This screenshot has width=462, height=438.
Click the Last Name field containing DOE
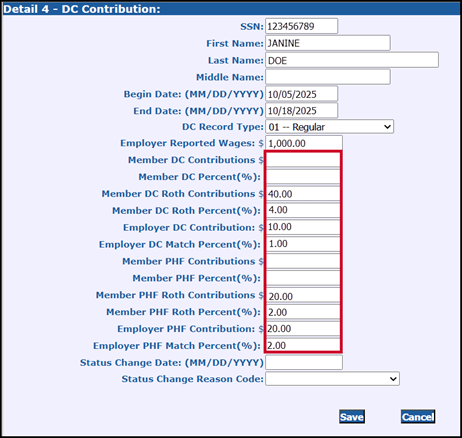click(x=352, y=60)
